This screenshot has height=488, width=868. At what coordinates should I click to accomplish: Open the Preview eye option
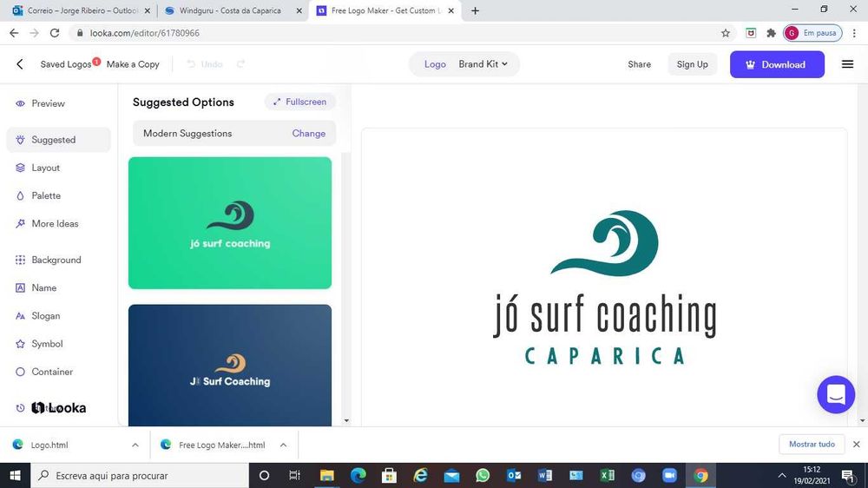[x=40, y=103]
